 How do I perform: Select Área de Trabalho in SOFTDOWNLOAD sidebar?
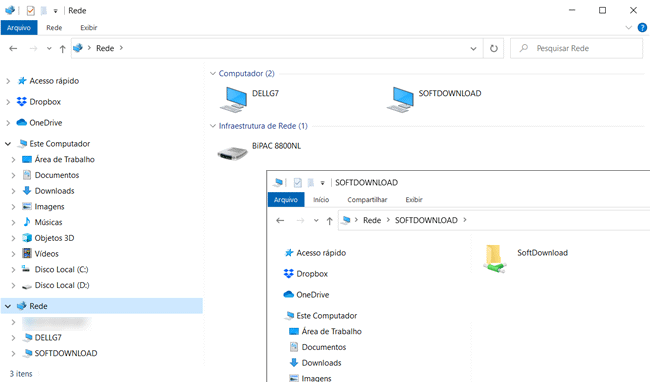click(x=331, y=331)
